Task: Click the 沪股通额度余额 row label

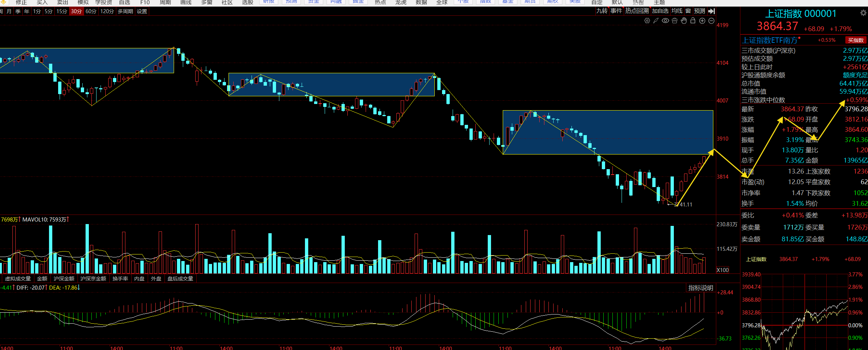Action: tap(763, 75)
